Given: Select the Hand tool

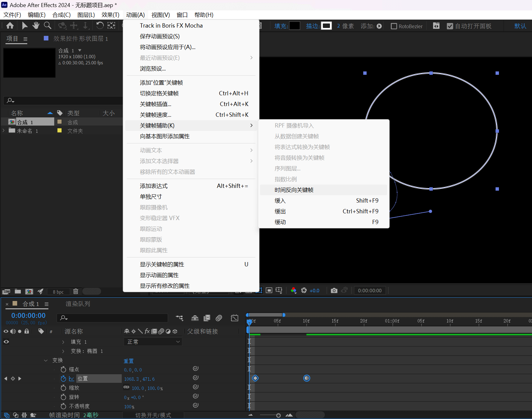Looking at the screenshot, I should [x=36, y=26].
